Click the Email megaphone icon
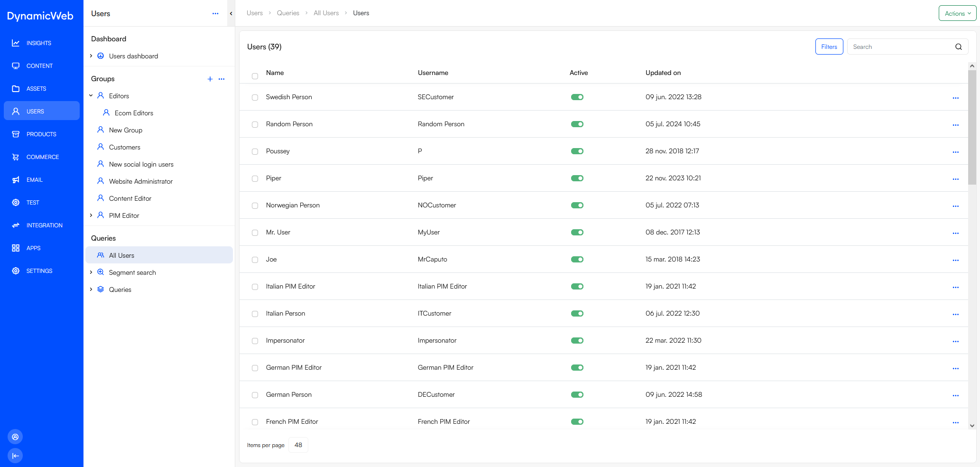Image resolution: width=980 pixels, height=467 pixels. pos(16,180)
